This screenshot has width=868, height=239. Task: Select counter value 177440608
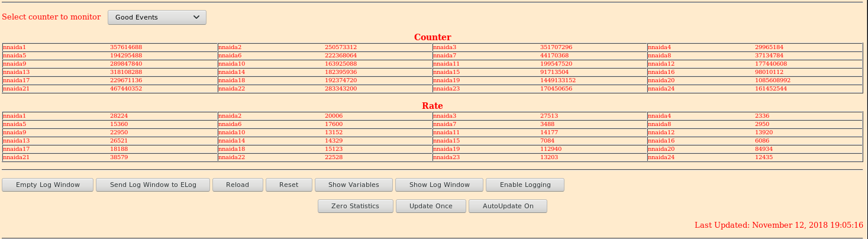click(771, 64)
